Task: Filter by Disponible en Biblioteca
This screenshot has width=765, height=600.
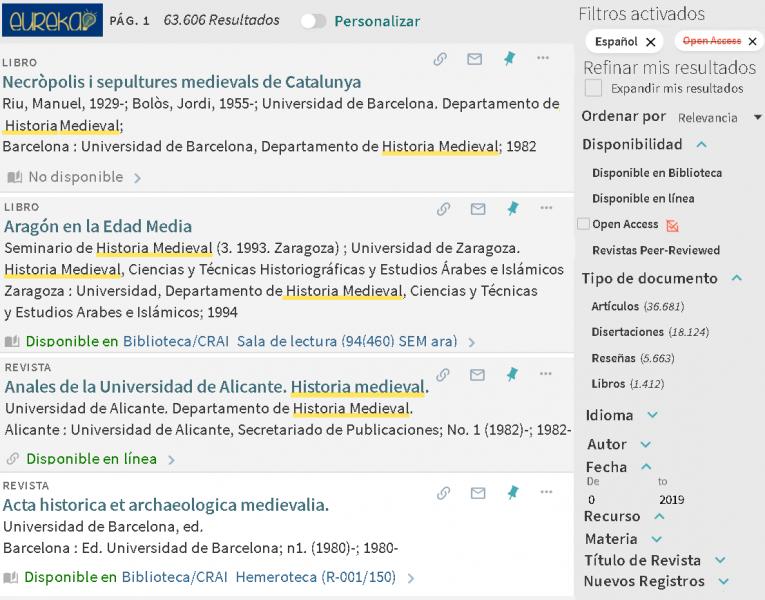Action: click(657, 173)
